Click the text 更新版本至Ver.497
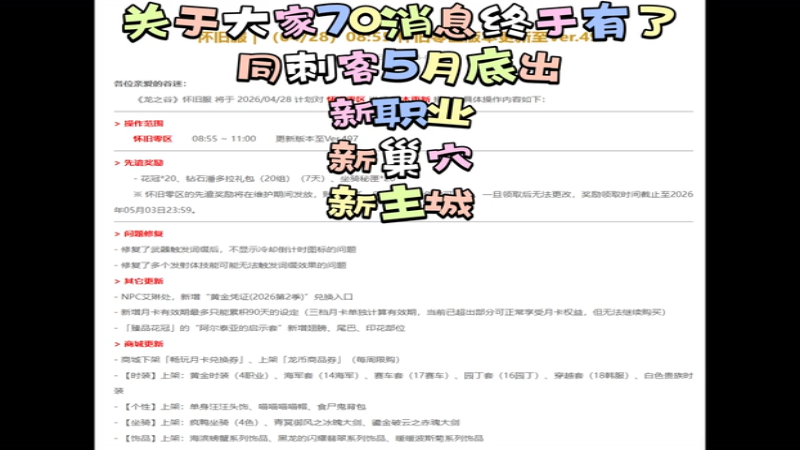800x450 pixels. (x=317, y=139)
